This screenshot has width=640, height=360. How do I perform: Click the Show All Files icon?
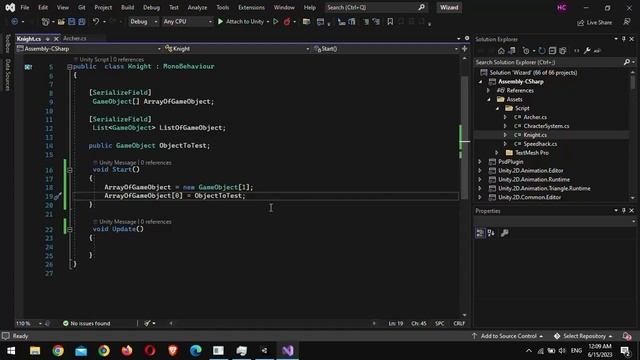point(563,51)
